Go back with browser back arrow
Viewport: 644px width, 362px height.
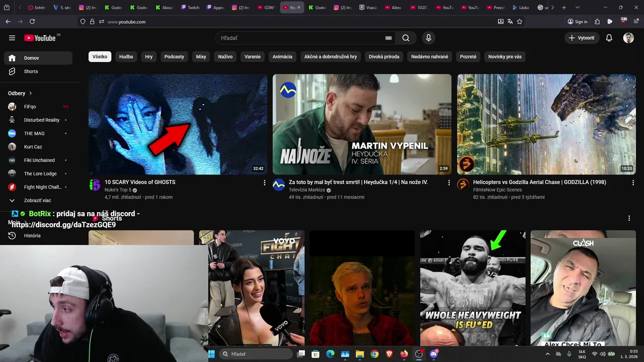[x=8, y=22]
